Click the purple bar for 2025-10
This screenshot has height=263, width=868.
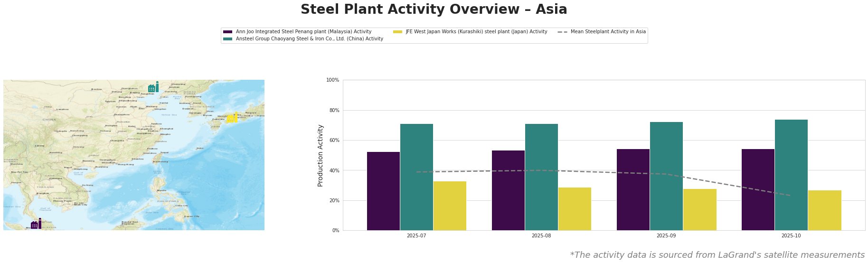point(758,190)
